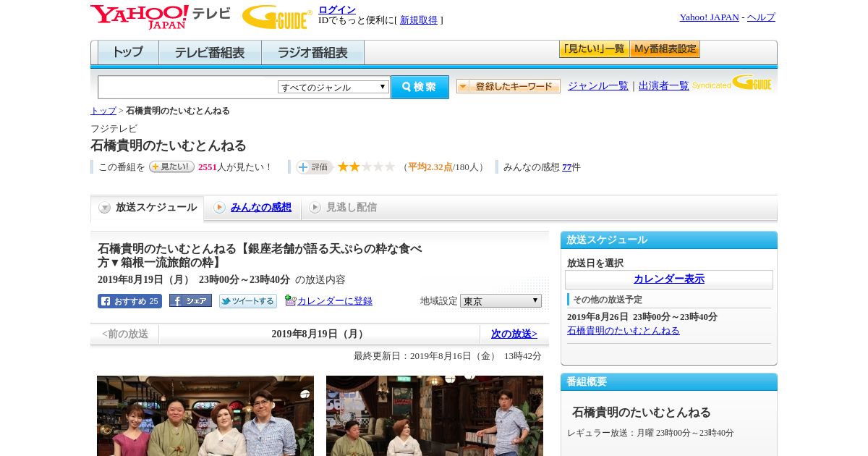
Task: Open the ラジオ番組表 navigation tab
Action: pyautogui.click(x=312, y=53)
